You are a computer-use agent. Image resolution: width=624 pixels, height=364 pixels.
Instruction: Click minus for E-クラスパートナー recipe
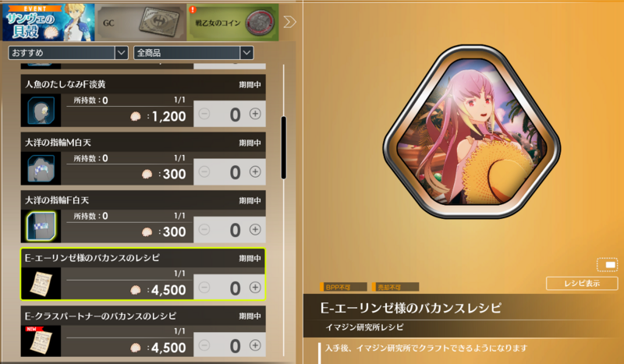pos(204,345)
